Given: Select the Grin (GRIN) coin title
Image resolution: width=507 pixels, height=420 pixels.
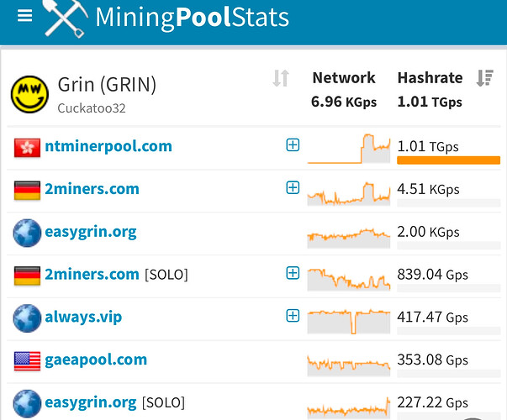Looking at the screenshot, I should tap(107, 85).
